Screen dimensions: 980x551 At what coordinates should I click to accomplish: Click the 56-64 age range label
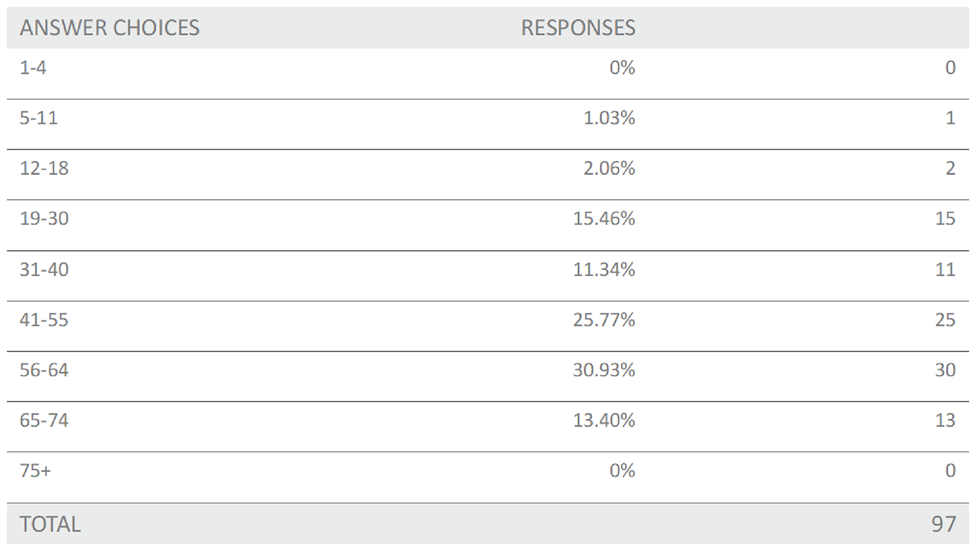point(44,370)
